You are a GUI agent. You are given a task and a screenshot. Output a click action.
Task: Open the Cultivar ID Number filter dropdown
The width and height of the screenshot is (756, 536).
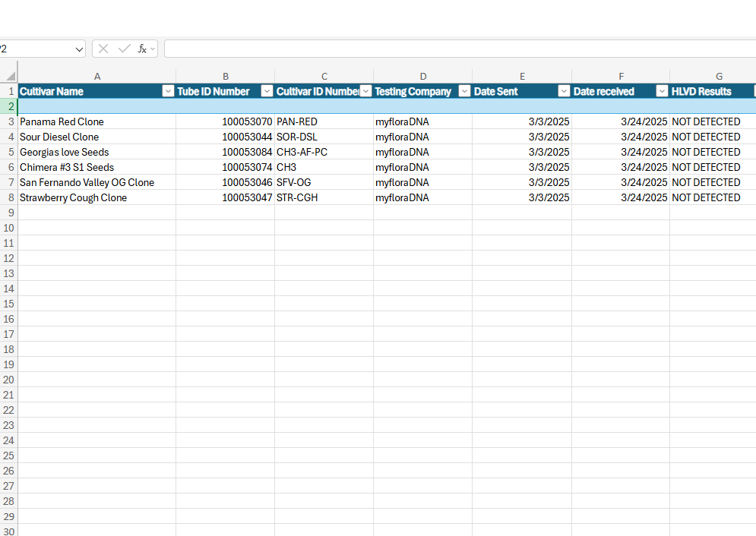tap(365, 91)
